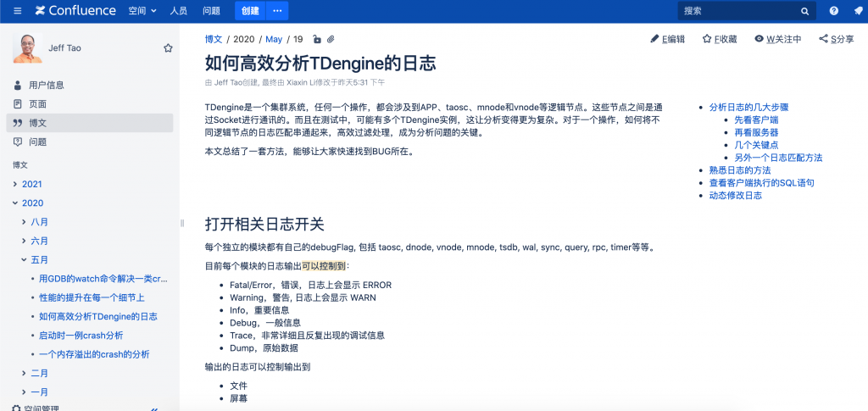Collapse the 2020 tree node
Screen dimensions: 868x411
[15, 203]
